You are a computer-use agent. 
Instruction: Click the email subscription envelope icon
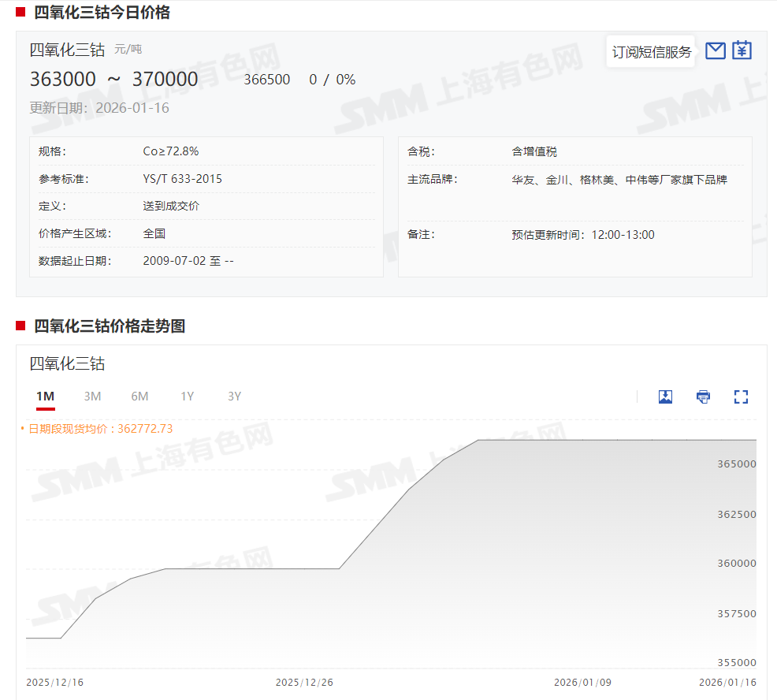click(x=715, y=51)
